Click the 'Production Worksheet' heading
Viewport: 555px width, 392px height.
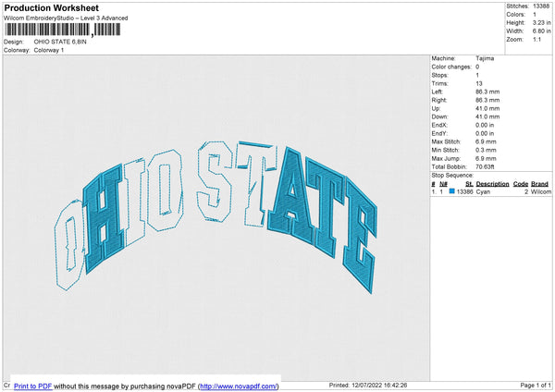click(51, 7)
